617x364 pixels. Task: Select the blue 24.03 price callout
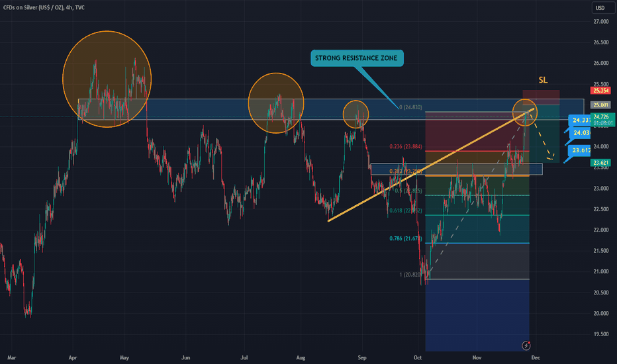(581, 133)
